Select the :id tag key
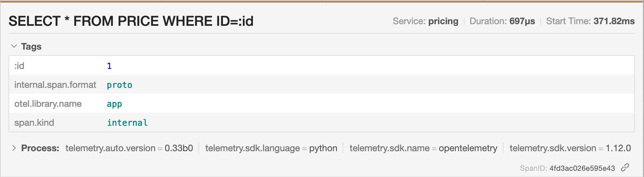This screenshot has width=644, height=177. pyautogui.click(x=19, y=66)
